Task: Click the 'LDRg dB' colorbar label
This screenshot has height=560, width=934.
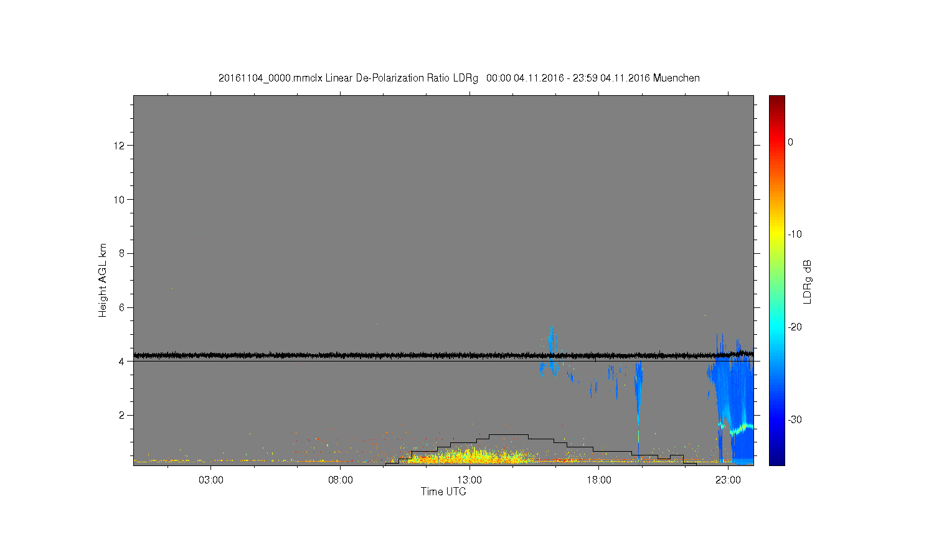Action: tap(808, 281)
